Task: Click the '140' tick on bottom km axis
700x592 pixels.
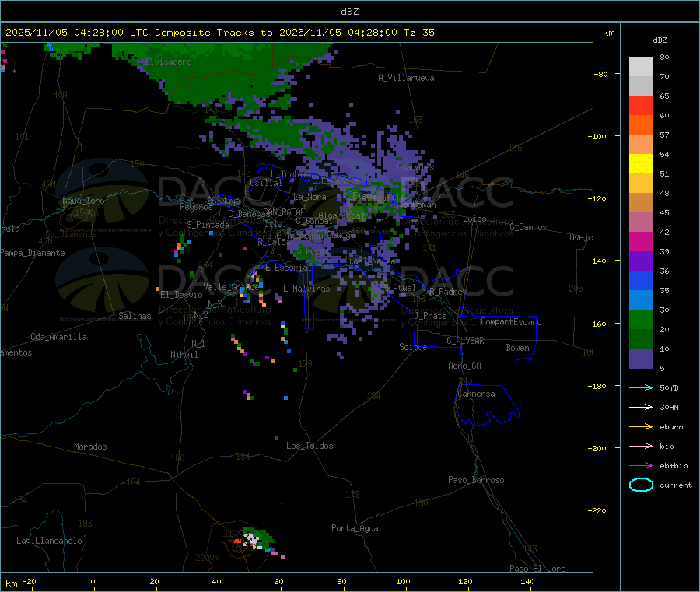Action: coord(527,581)
